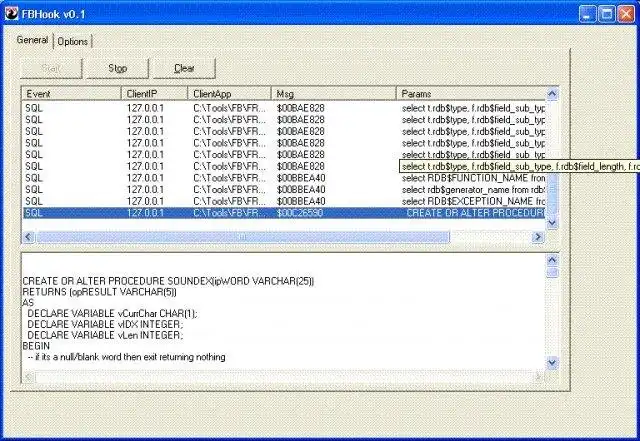Sort by the Event column header
This screenshot has width=640, height=441.
pyautogui.click(x=72, y=94)
